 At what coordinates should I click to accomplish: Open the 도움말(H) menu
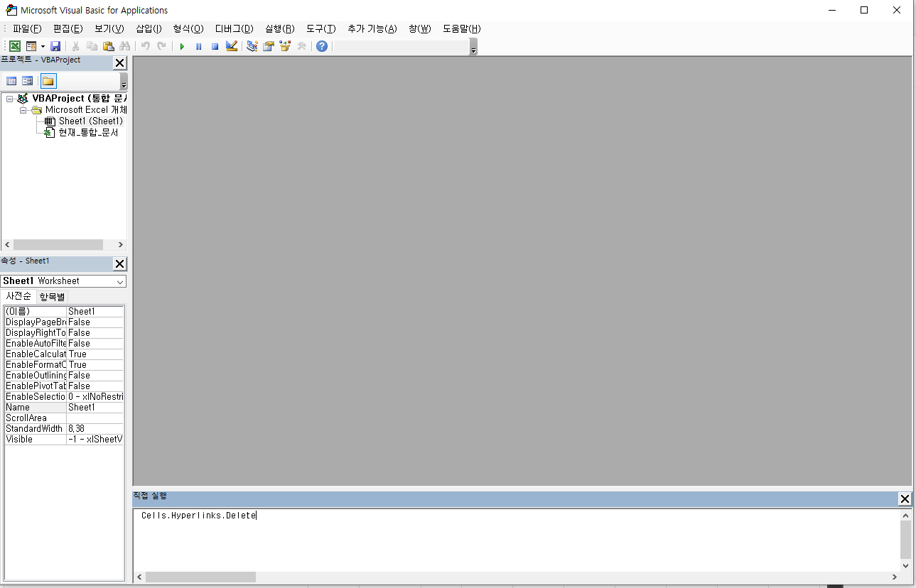462,28
